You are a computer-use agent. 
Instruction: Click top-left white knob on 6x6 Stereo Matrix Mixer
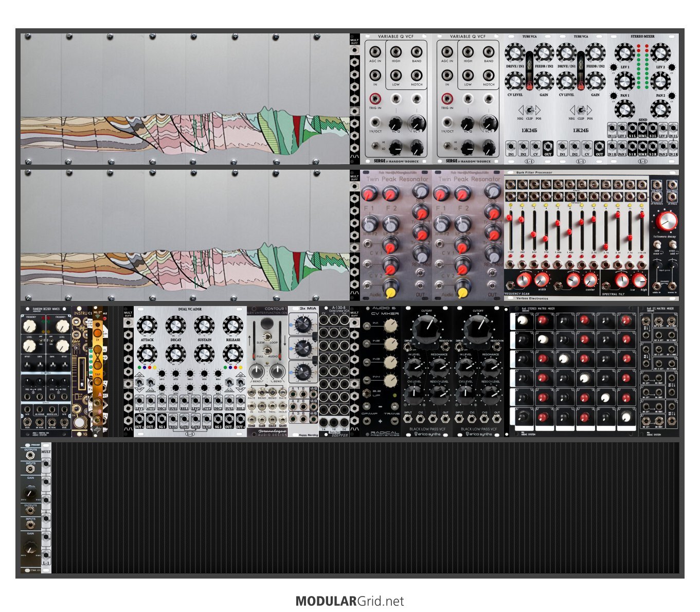(x=523, y=320)
